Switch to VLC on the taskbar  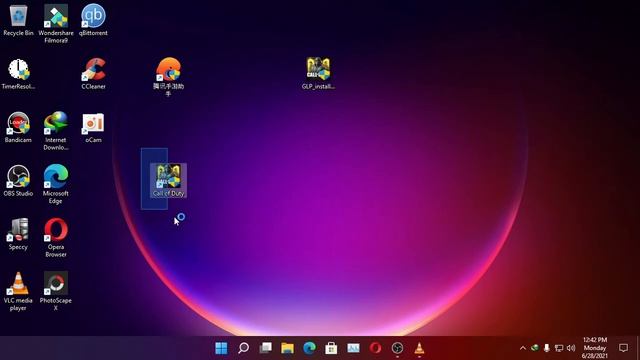419,348
